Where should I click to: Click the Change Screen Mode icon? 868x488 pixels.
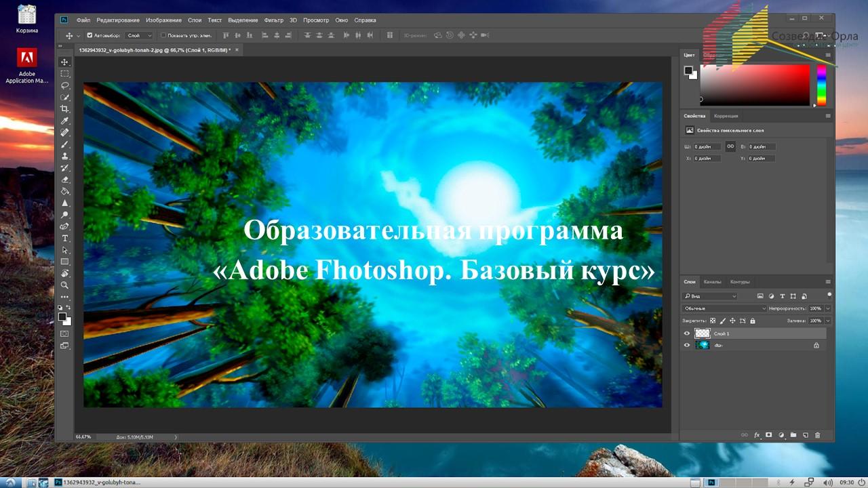(x=65, y=346)
